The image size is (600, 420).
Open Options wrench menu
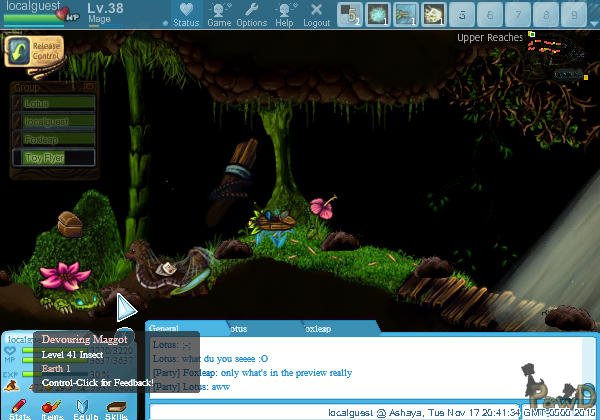pyautogui.click(x=251, y=15)
